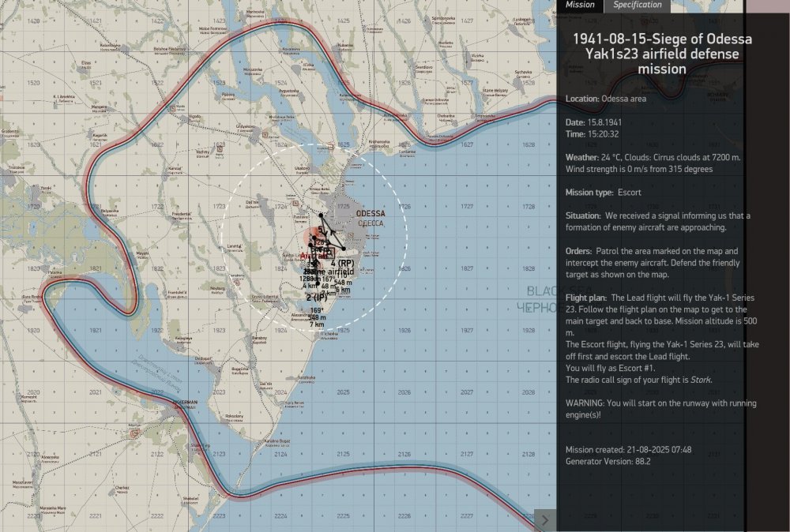790x532 pixels.
Task: Click the waypoint 5 label on the route
Action: point(320,230)
